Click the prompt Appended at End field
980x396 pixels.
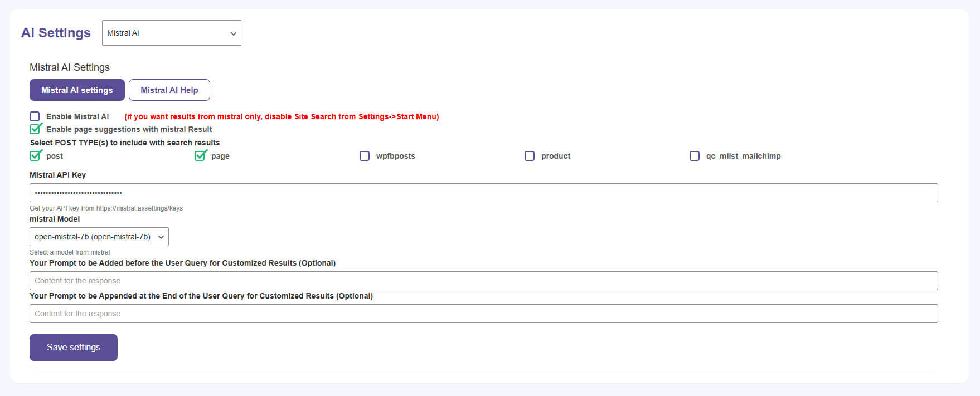[484, 314]
